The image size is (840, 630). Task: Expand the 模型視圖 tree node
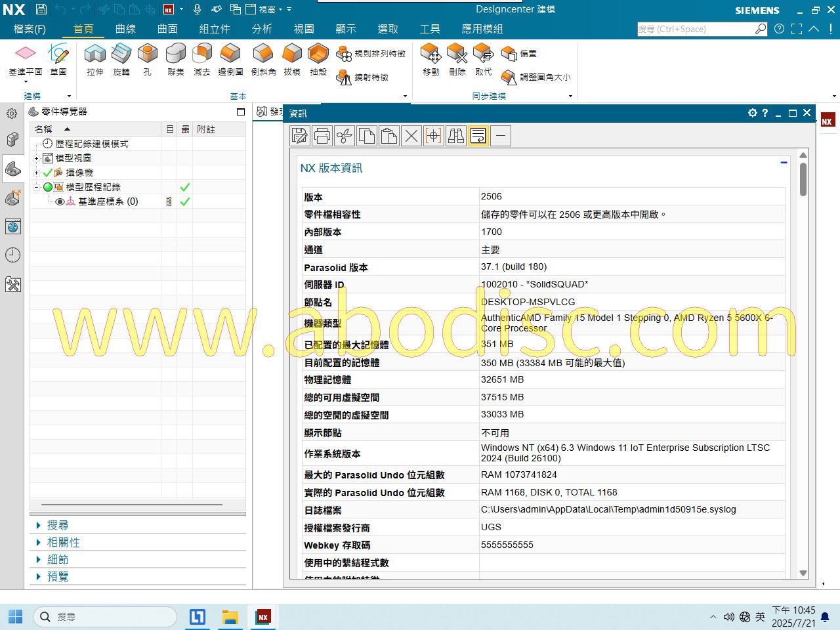37,158
